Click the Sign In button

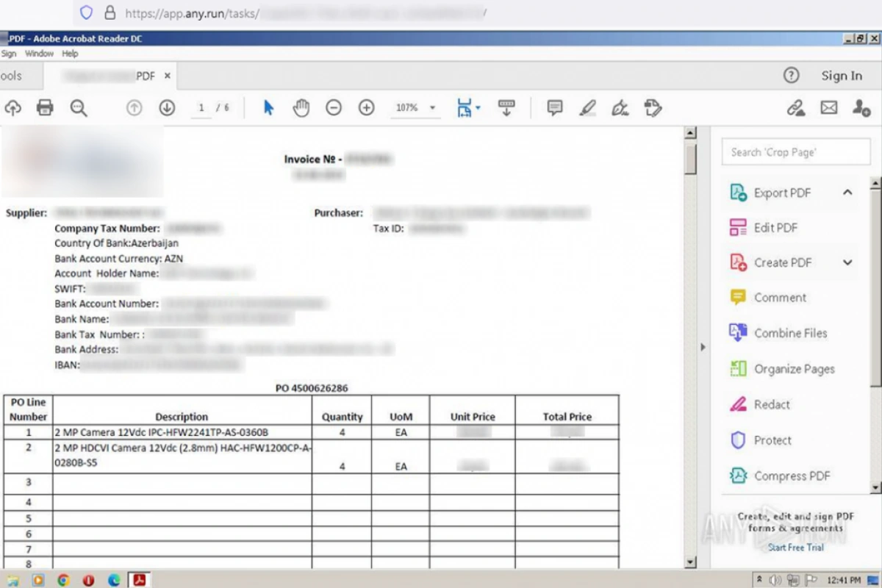pos(842,76)
